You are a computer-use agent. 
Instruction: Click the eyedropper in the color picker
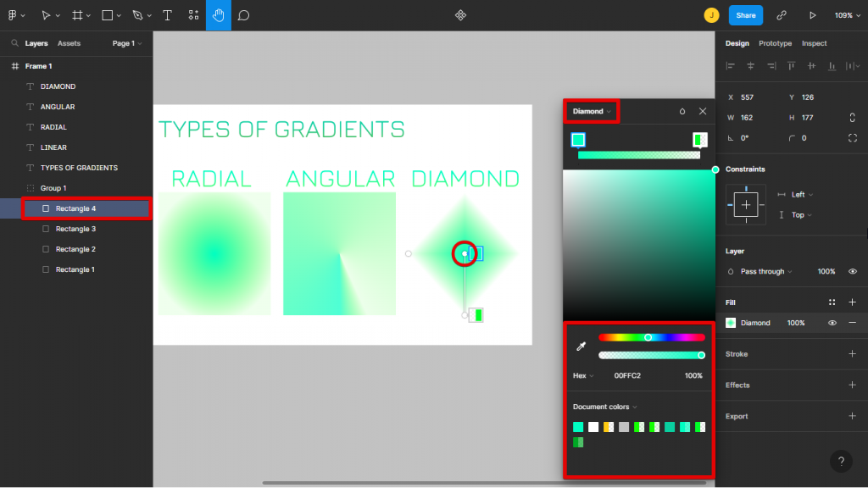pos(582,346)
